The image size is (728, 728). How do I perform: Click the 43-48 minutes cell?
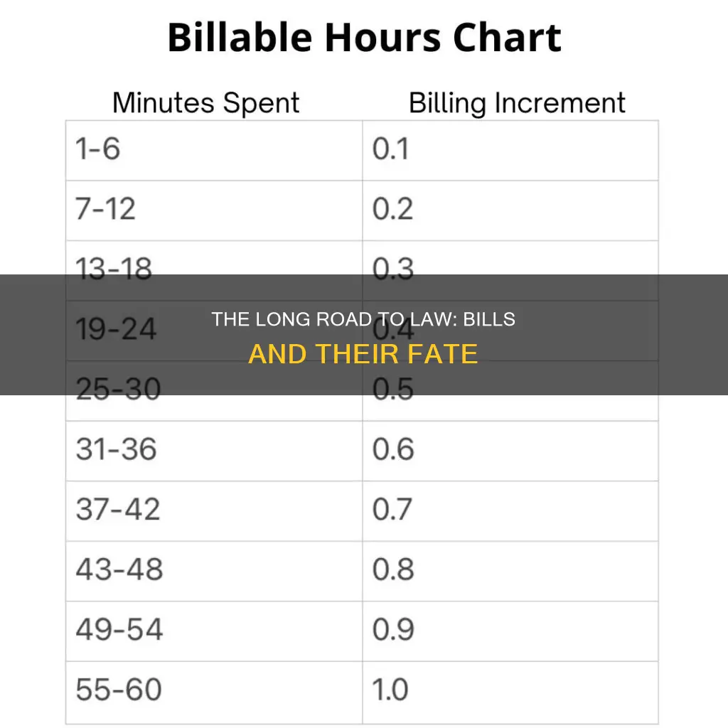pos(214,571)
